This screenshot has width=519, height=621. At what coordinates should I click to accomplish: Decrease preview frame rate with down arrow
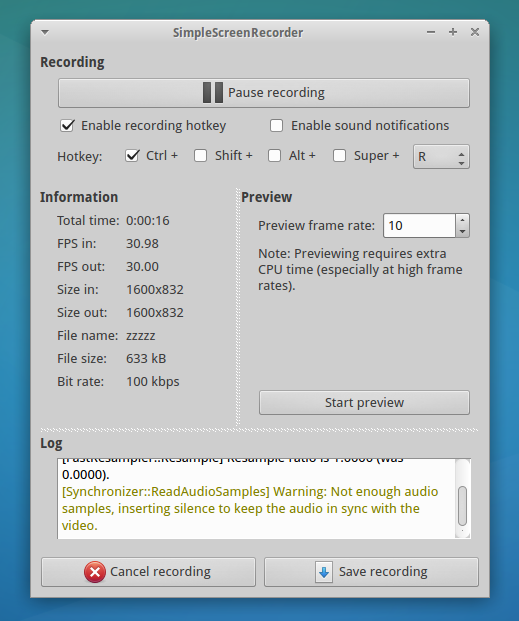pyautogui.click(x=462, y=232)
